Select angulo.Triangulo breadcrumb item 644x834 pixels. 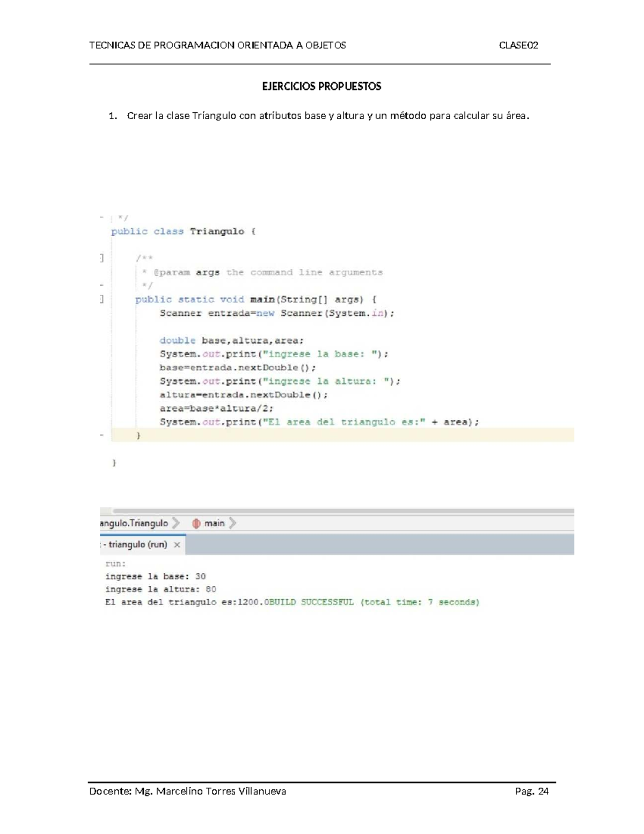coord(134,524)
